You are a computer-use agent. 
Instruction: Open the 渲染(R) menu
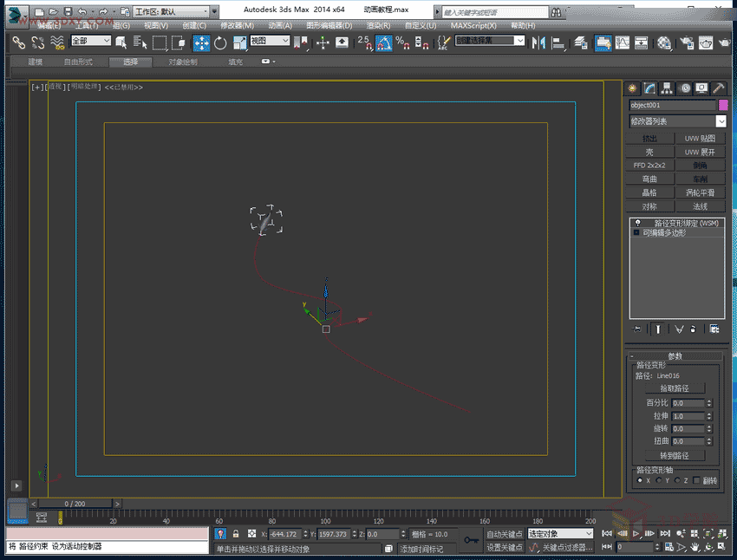click(x=378, y=25)
